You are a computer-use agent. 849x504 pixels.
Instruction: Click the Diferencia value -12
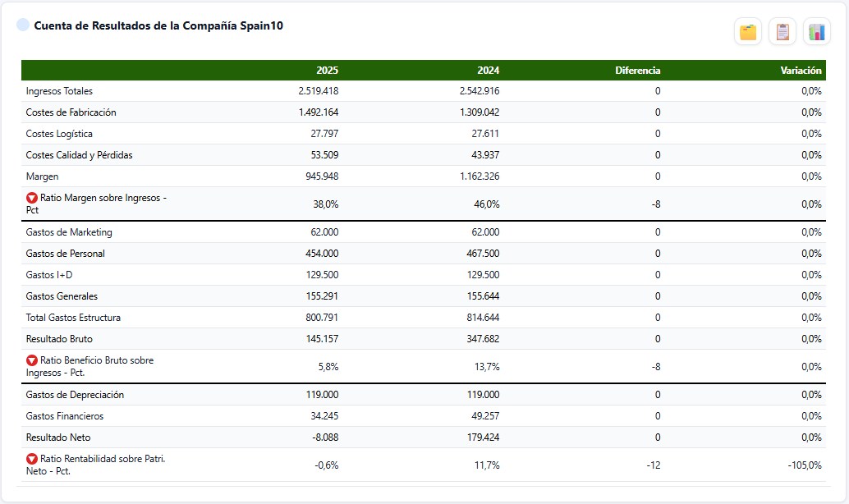(654, 465)
